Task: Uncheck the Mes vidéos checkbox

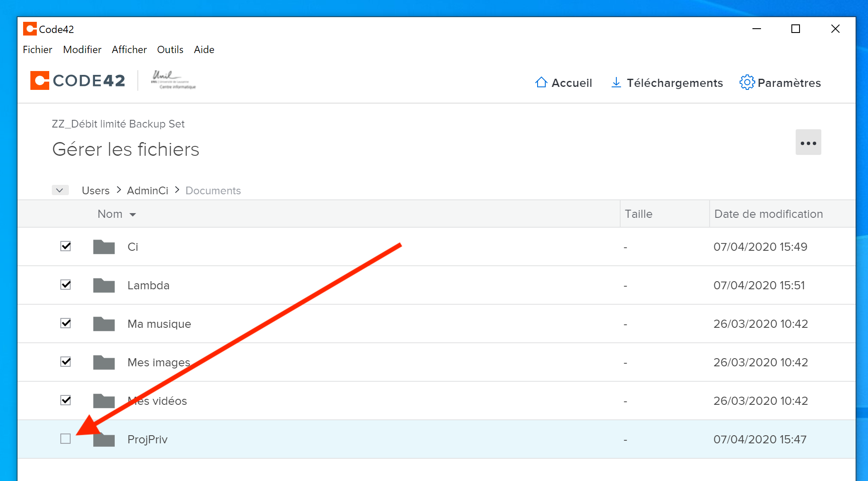Action: pos(65,400)
